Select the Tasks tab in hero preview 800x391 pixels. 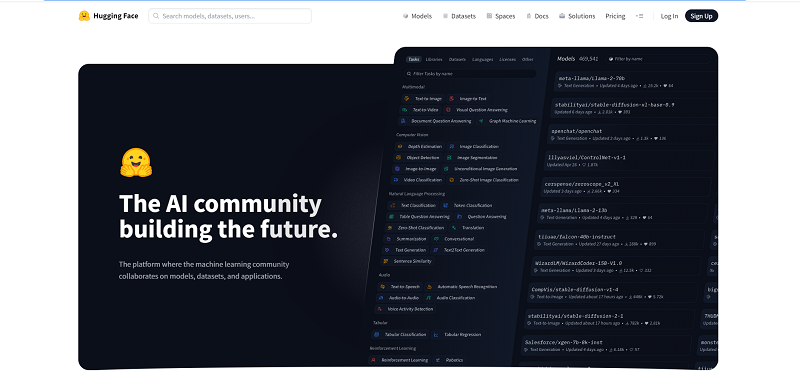pos(414,59)
